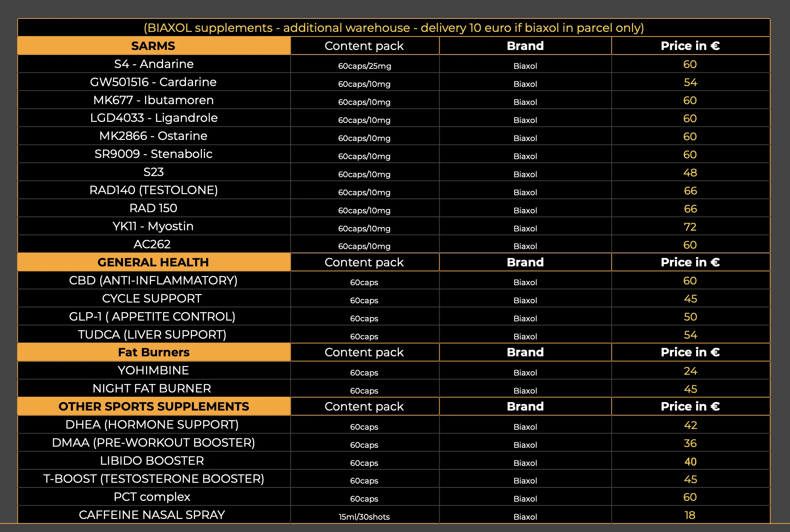790x532 pixels.
Task: Click the price 60 for PCT complex
Action: (690, 497)
